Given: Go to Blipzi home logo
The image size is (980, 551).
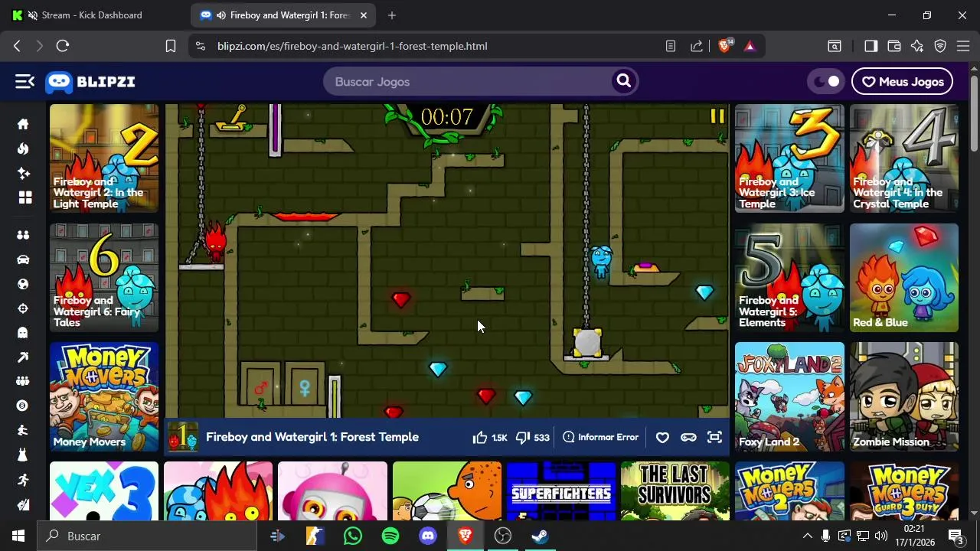Looking at the screenshot, I should click(x=90, y=81).
